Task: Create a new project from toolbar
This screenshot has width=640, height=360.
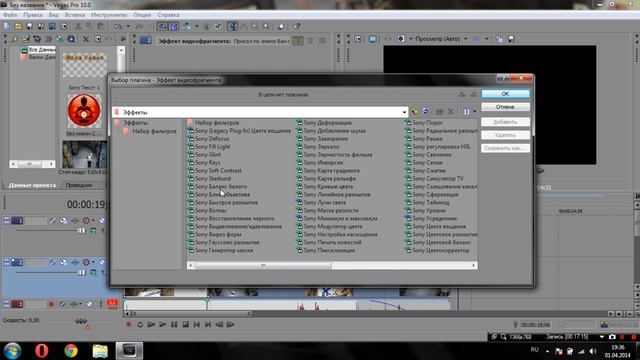Action: tap(7, 27)
